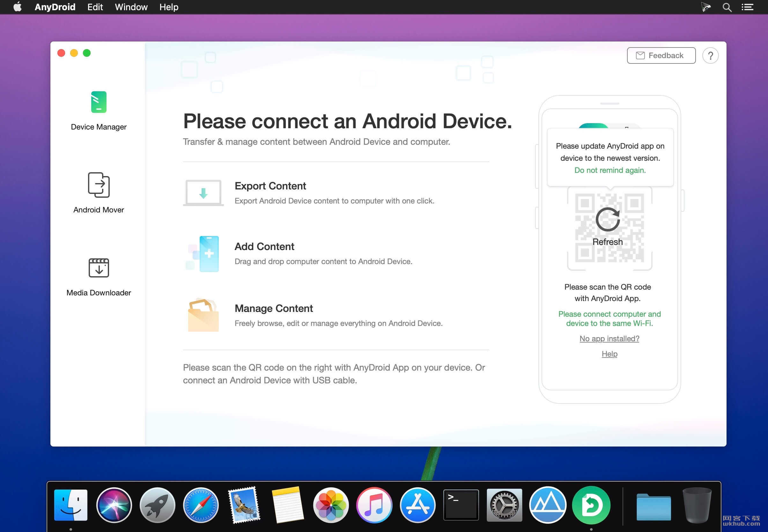Click the 'Drag and drop computer content' description
The height and width of the screenshot is (532, 768).
[323, 261]
